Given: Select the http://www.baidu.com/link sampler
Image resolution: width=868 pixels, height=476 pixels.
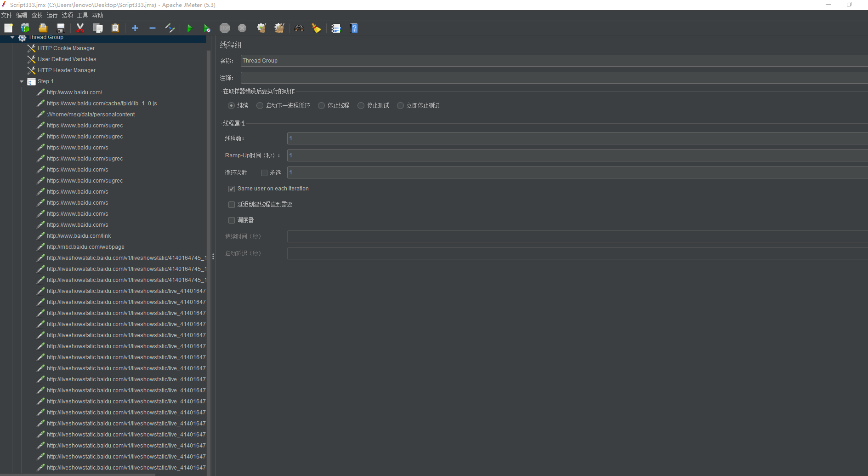Looking at the screenshot, I should click(79, 236).
